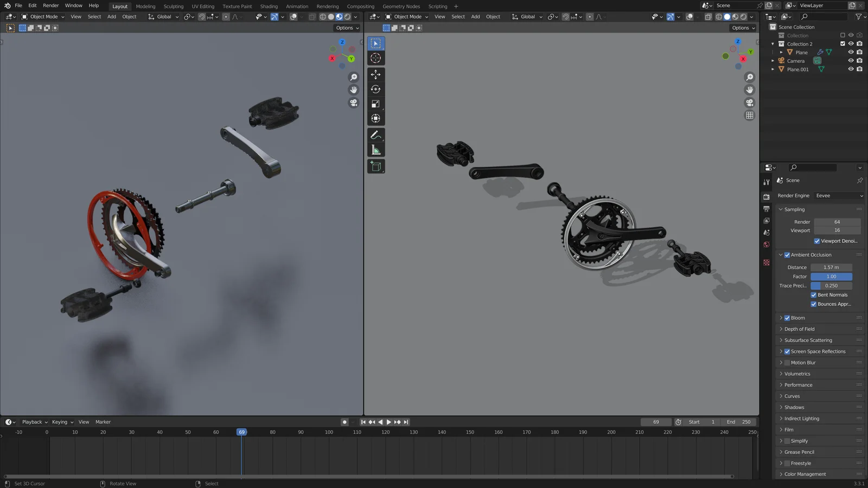This screenshot has height=488, width=868.
Task: Click Options in the left viewport header
Action: [344, 28]
